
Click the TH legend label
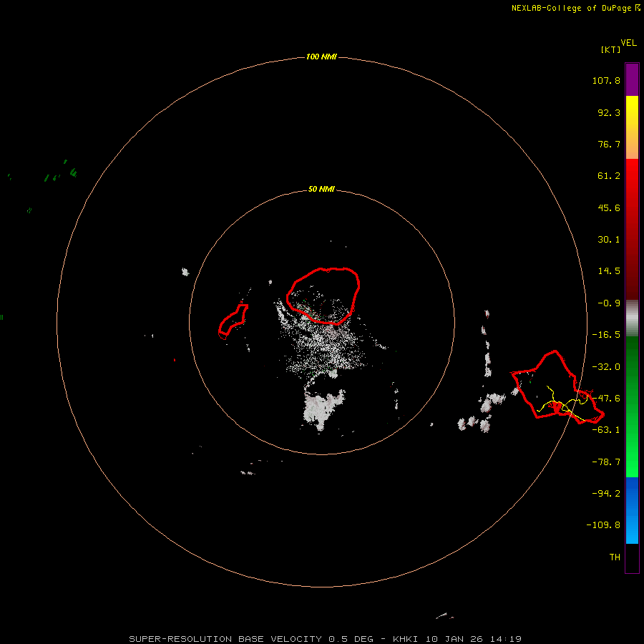pos(615,557)
